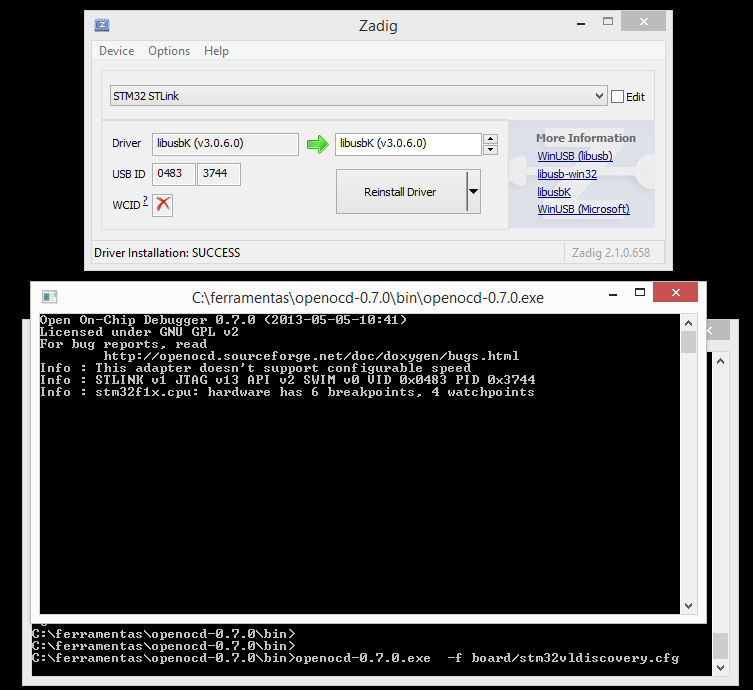Click the red X WCID status icon
This screenshot has width=753, height=690.
pyautogui.click(x=163, y=205)
